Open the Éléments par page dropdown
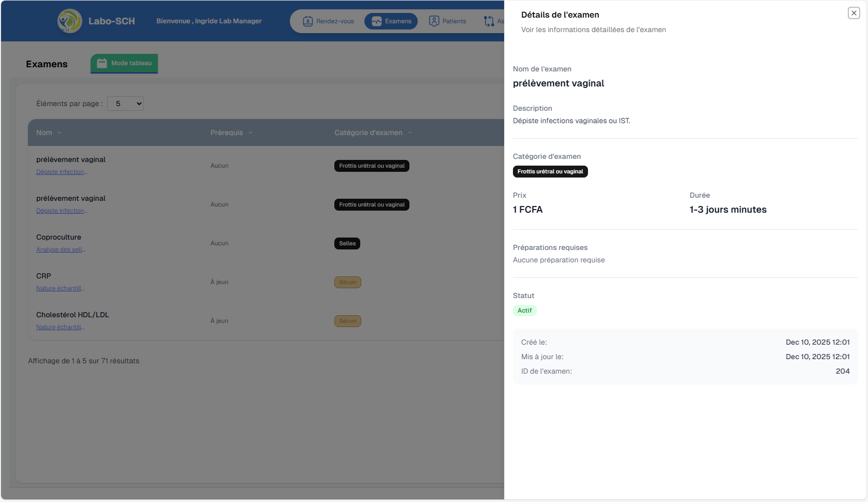Screen dimensions: 868x502 click(125, 104)
